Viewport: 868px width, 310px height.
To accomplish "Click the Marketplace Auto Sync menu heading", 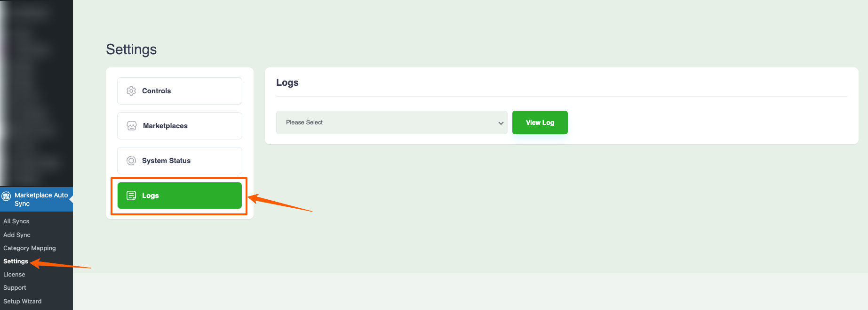I will point(41,199).
